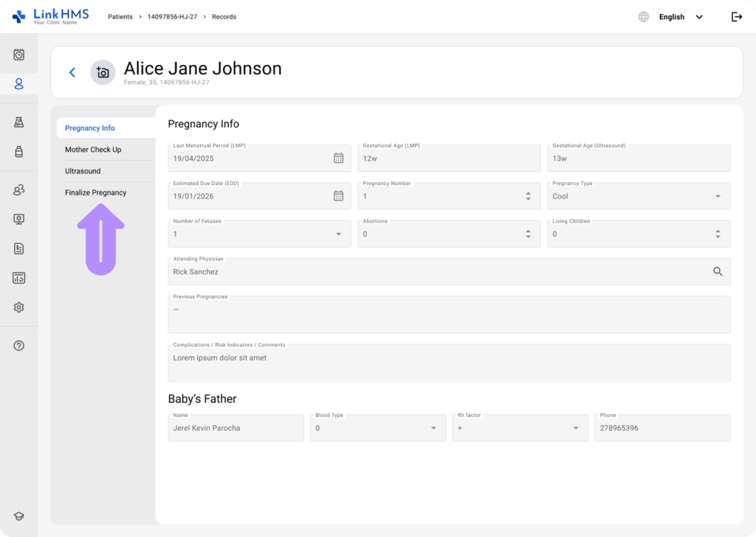The image size is (756, 537).
Task: Switch to the Mother Check Up tab
Action: point(93,150)
